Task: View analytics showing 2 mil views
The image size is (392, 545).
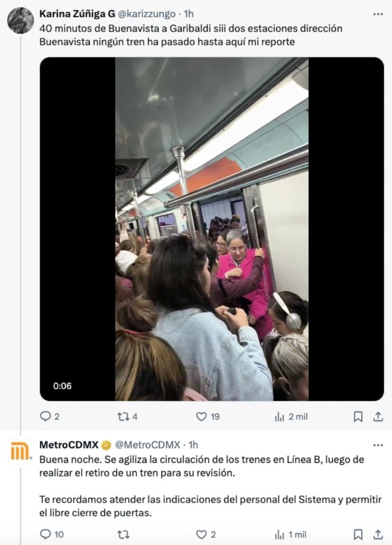Action: point(291,416)
